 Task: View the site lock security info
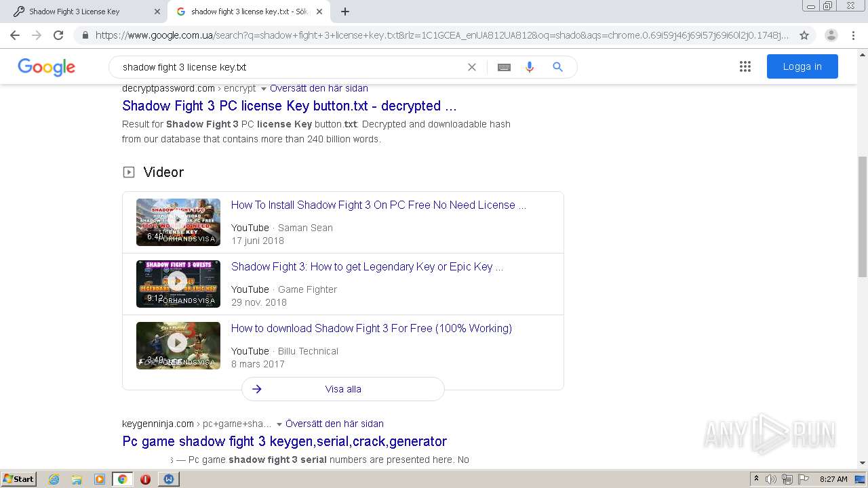[85, 35]
